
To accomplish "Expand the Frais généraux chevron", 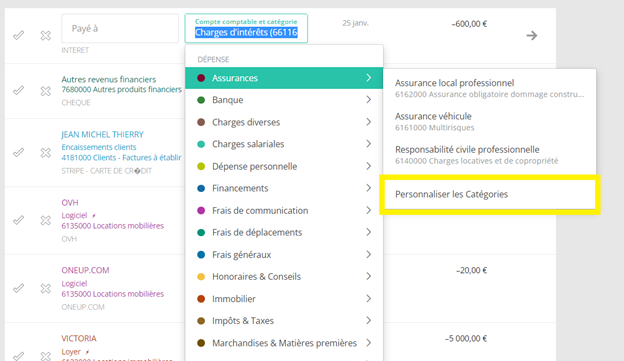I will pos(369,254).
